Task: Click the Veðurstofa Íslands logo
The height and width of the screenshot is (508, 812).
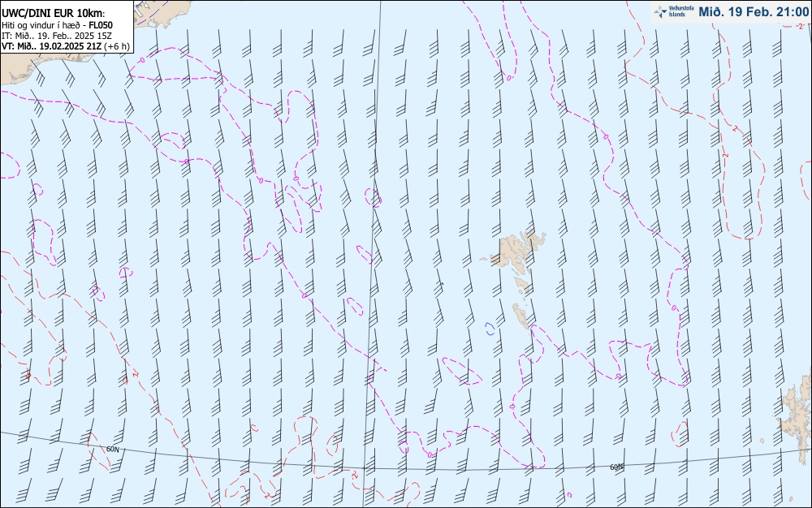Action: (673, 11)
